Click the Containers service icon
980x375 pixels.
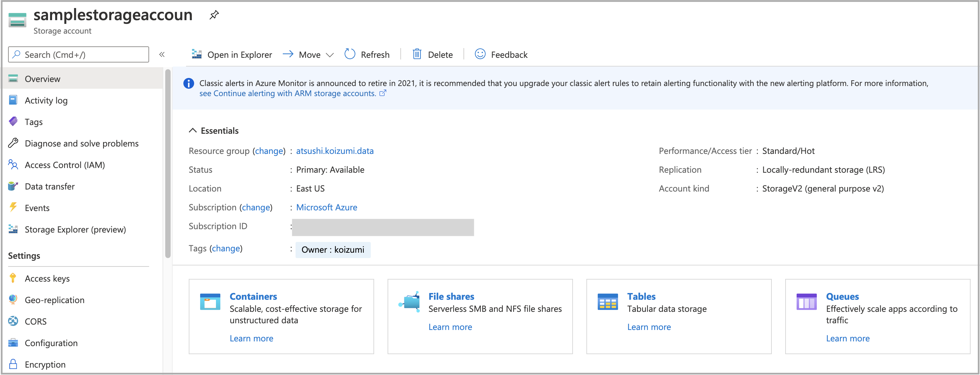[x=210, y=301]
